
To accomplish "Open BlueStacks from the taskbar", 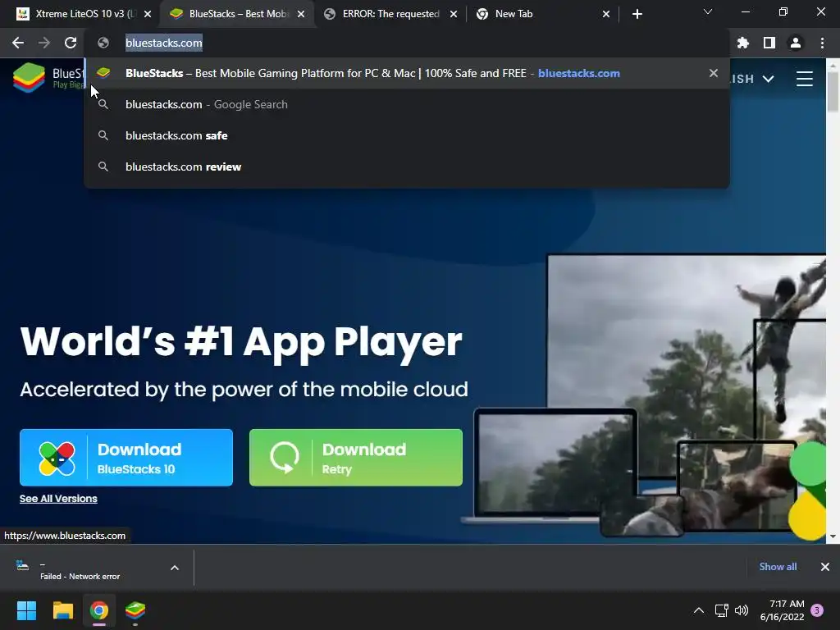I will (135, 610).
